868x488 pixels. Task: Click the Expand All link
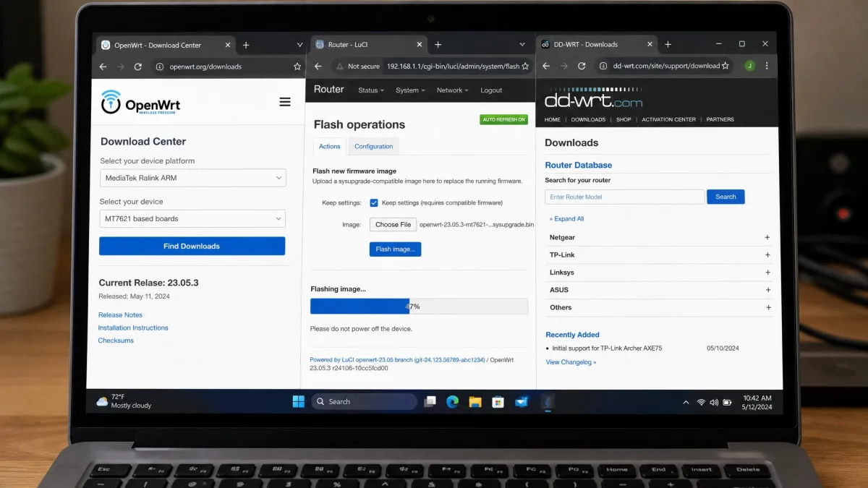[566, 218]
